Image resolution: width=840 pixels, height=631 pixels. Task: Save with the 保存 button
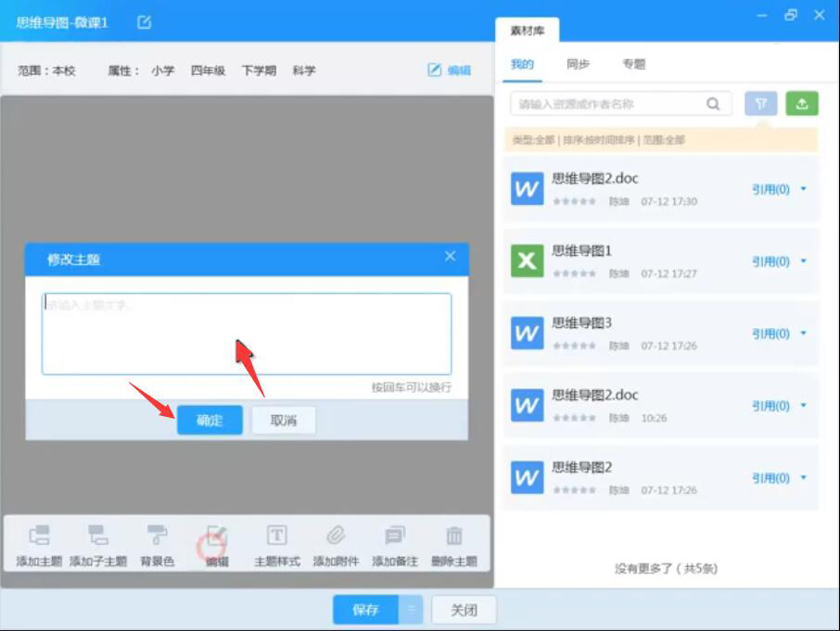click(x=366, y=610)
